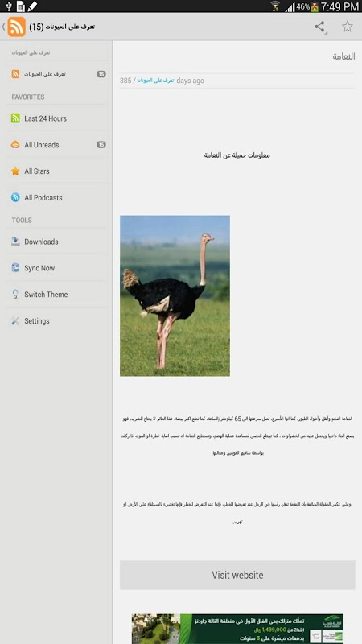The image size is (362, 644).
Task: Click the battery indicator in status bar
Action: coord(315,6)
